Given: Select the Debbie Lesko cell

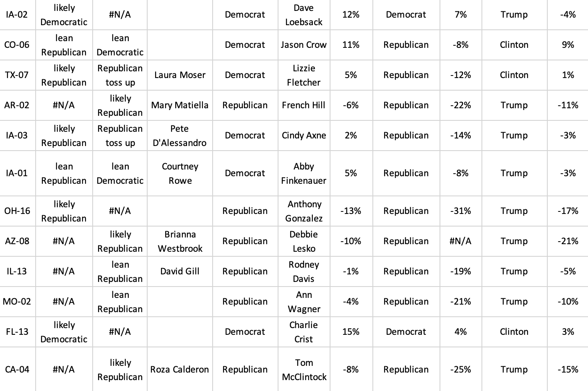Looking at the screenshot, I should pyautogui.click(x=304, y=241).
